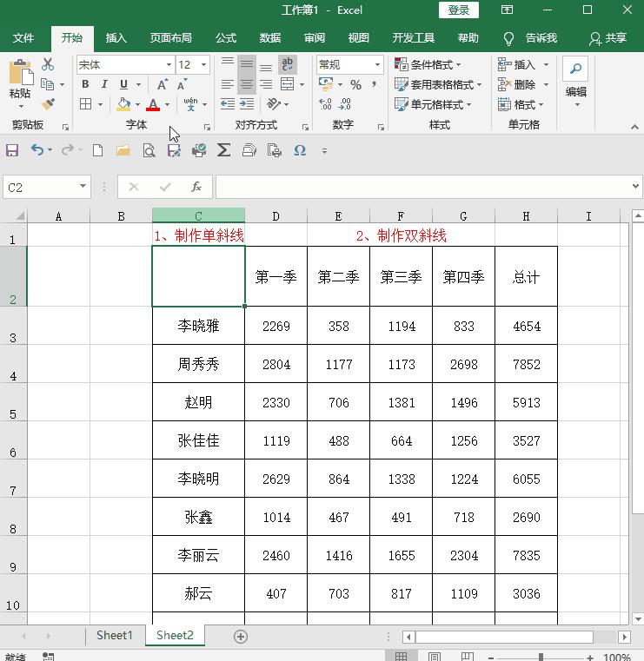Toggle Center horizontal alignment
The image size is (644, 661).
pyautogui.click(x=247, y=84)
